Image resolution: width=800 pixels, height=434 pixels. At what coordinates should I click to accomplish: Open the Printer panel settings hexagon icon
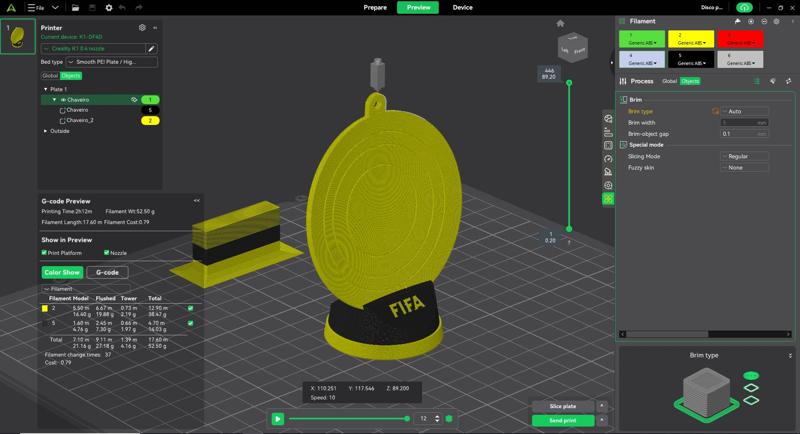142,28
